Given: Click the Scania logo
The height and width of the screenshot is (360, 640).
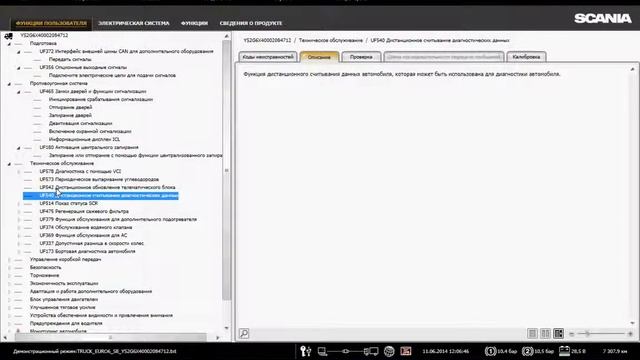Looking at the screenshot, I should click(x=603, y=18).
